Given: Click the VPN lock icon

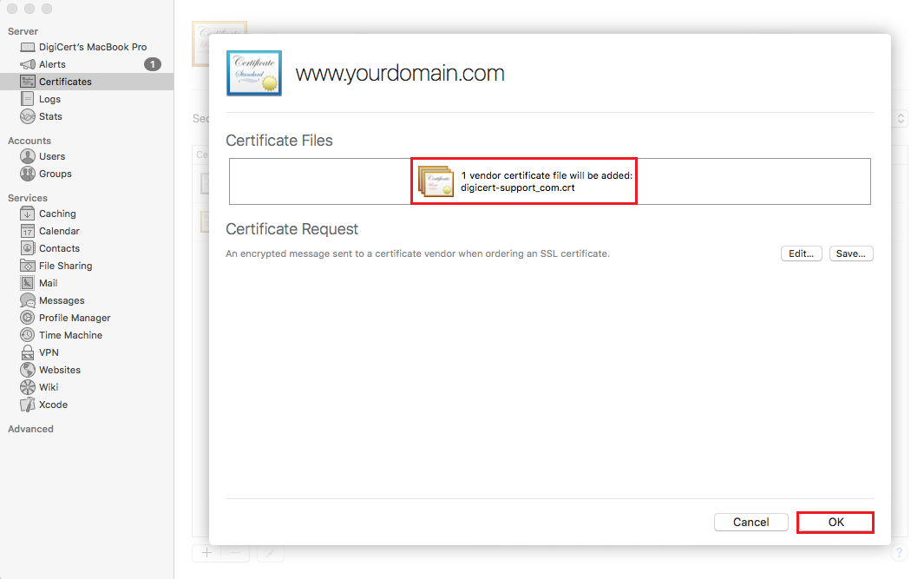Looking at the screenshot, I should pos(28,352).
